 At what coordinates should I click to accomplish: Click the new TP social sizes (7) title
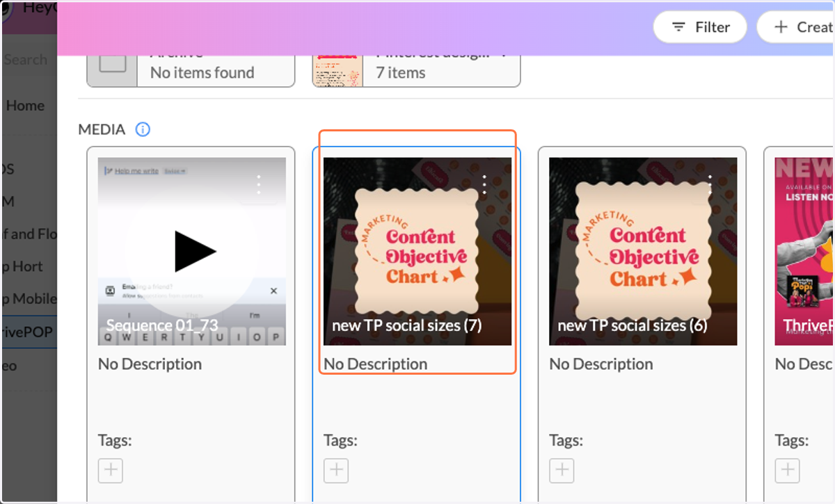click(x=407, y=325)
